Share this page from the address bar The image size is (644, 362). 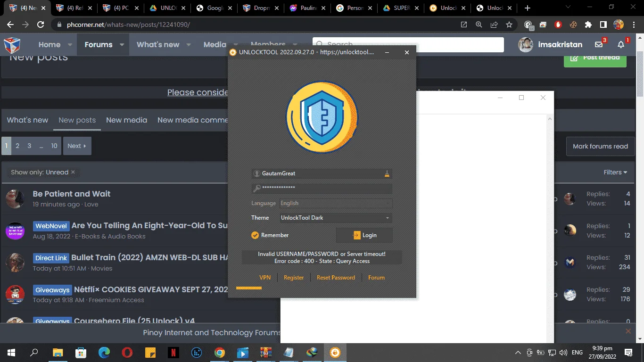(x=494, y=25)
